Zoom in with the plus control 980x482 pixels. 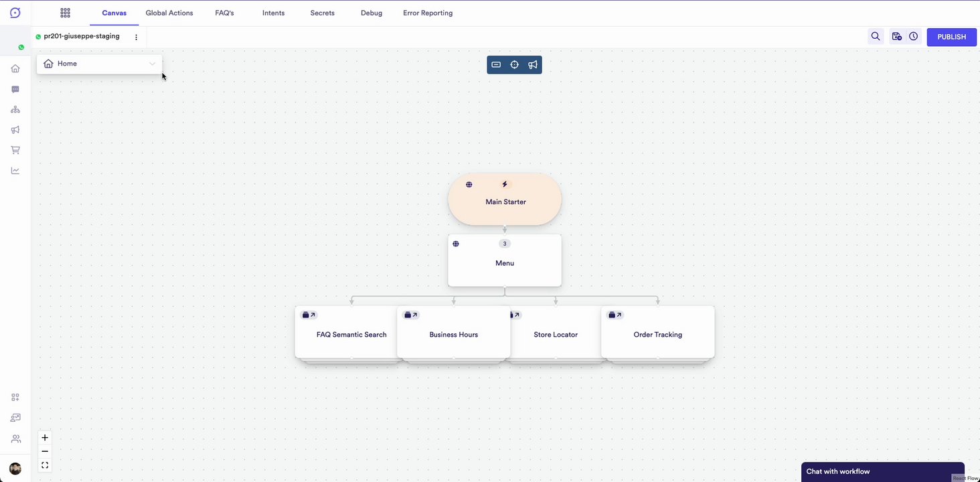coord(45,438)
